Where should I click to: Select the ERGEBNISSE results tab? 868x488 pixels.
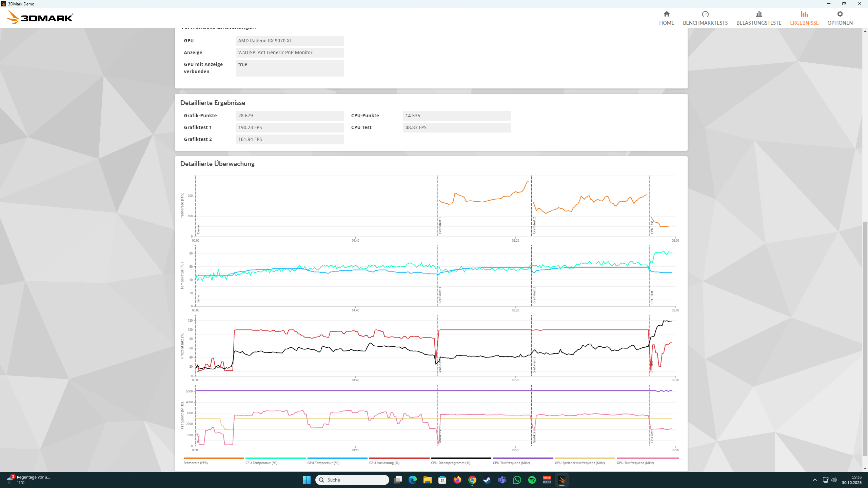point(804,18)
